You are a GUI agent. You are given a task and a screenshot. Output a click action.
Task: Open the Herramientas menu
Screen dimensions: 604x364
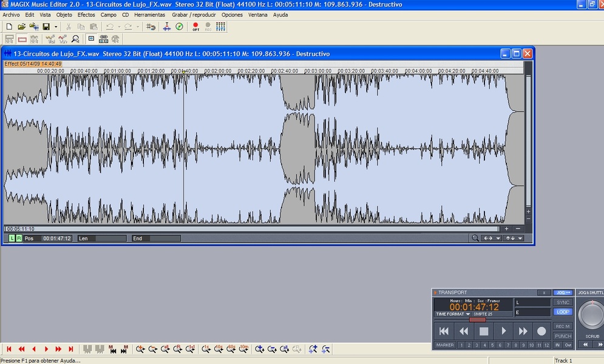click(x=149, y=15)
